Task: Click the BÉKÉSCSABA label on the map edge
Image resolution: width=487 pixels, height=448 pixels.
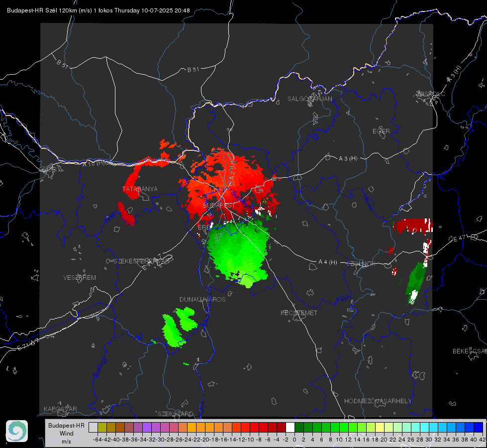Action: (x=470, y=351)
